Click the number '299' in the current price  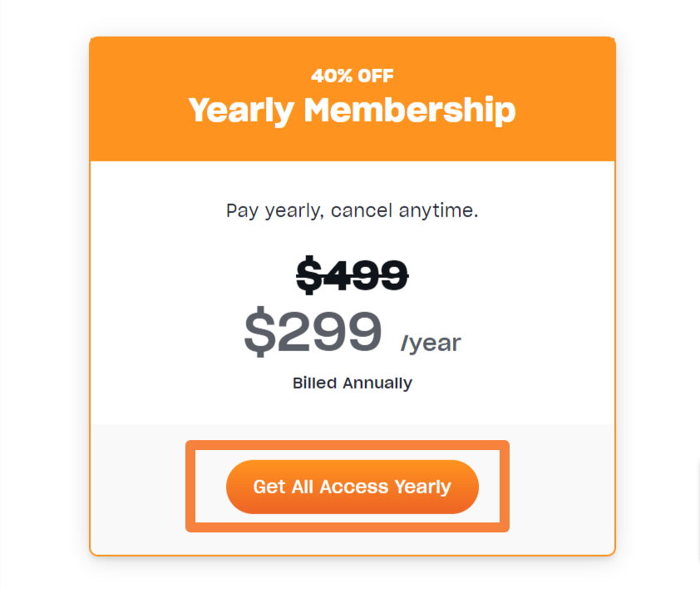[329, 332]
